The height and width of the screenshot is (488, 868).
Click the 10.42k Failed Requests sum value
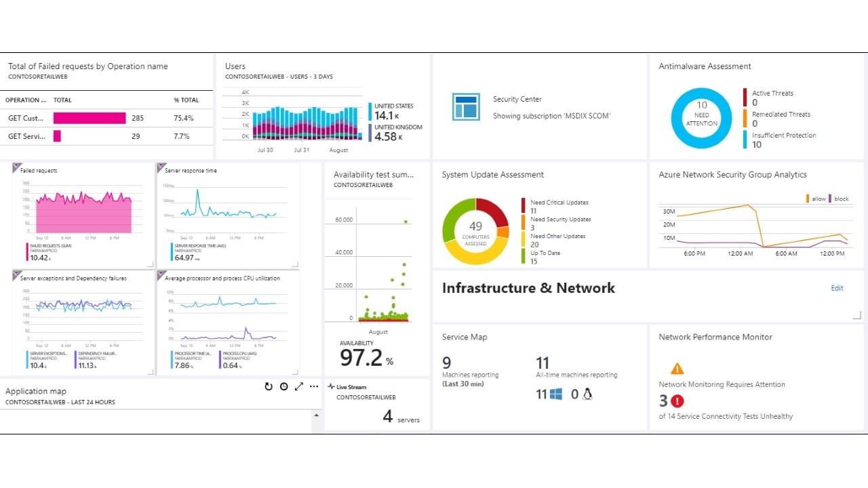(40, 258)
